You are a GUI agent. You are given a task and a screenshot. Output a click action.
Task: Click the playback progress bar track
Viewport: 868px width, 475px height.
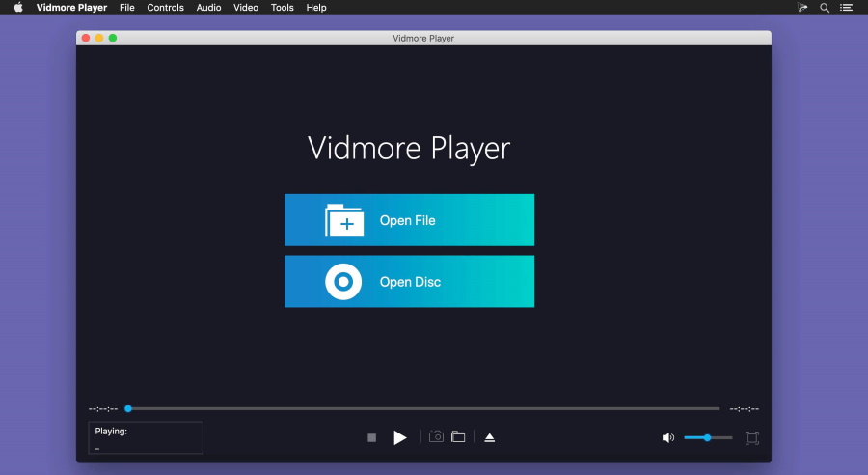click(x=423, y=409)
